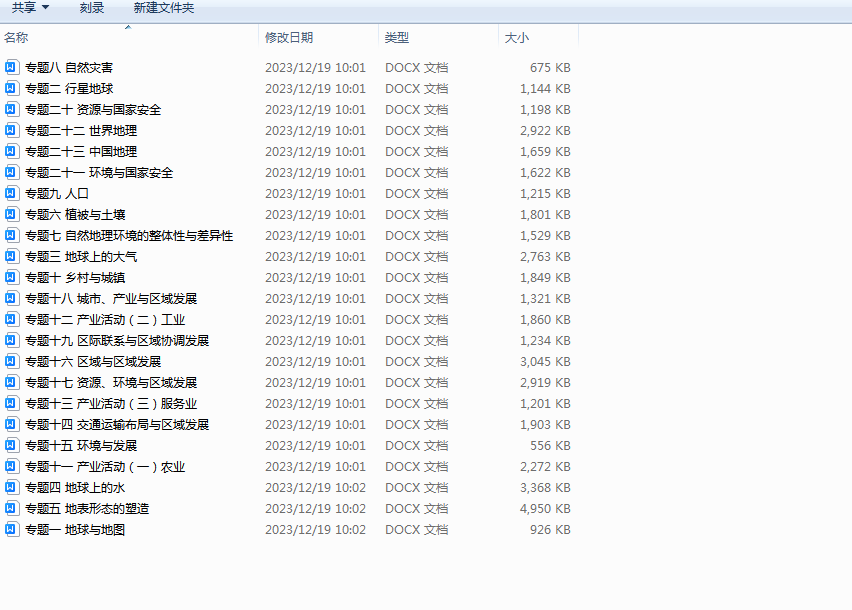Sort by the 大小 column header
The height and width of the screenshot is (610, 852).
pyautogui.click(x=538, y=37)
